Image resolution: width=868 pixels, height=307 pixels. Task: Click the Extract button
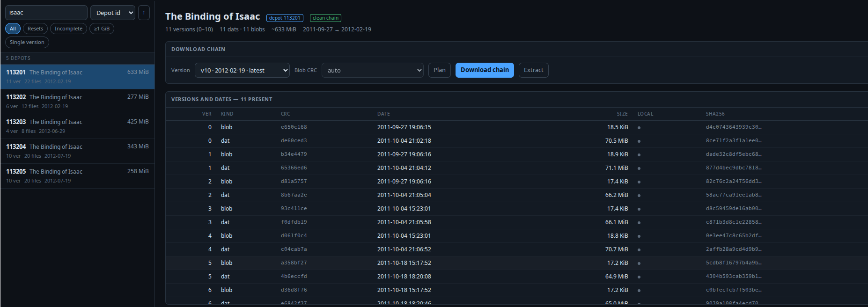(534, 70)
